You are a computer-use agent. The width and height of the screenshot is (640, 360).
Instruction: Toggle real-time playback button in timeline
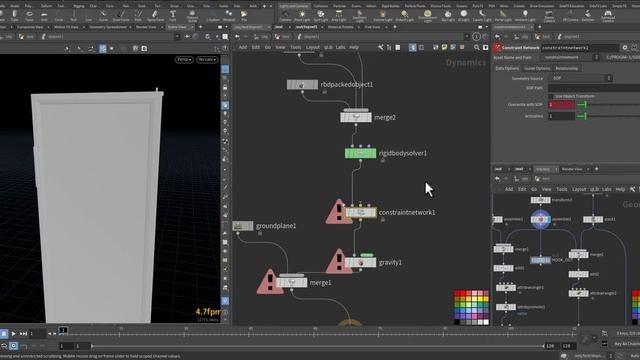click(13, 346)
